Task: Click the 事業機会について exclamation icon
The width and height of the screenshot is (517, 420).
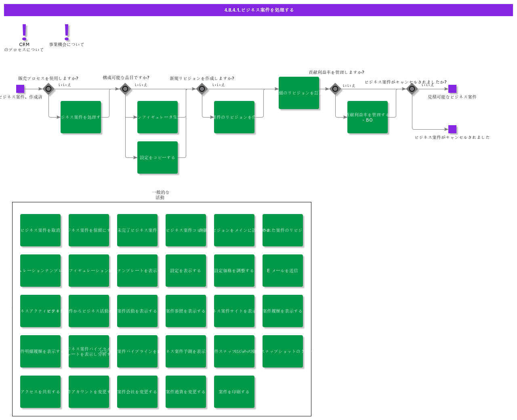Action: [67, 32]
